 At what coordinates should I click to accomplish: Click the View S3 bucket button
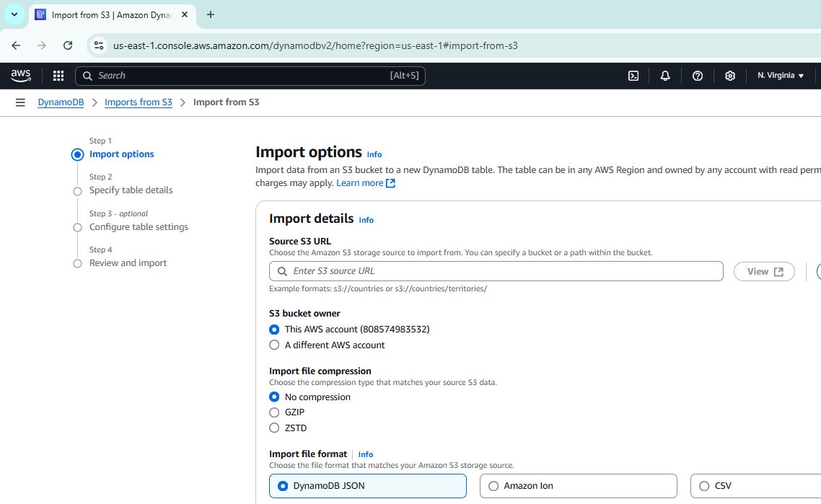(764, 272)
